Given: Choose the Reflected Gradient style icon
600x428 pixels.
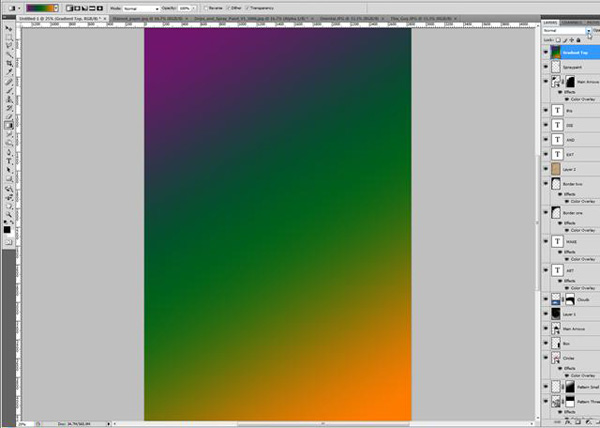Looking at the screenshot, I should (x=92, y=8).
